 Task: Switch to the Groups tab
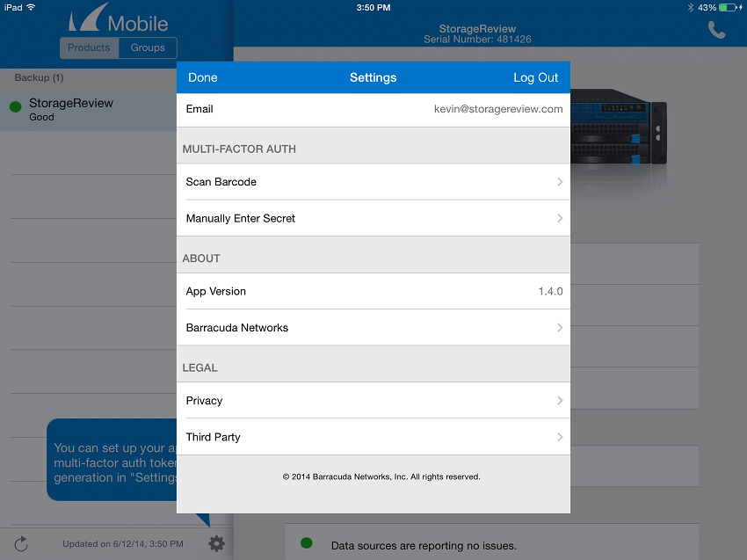click(148, 47)
